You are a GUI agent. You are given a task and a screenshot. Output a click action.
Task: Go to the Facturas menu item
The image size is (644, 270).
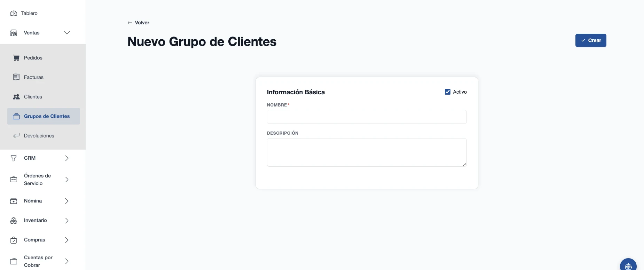(44, 77)
